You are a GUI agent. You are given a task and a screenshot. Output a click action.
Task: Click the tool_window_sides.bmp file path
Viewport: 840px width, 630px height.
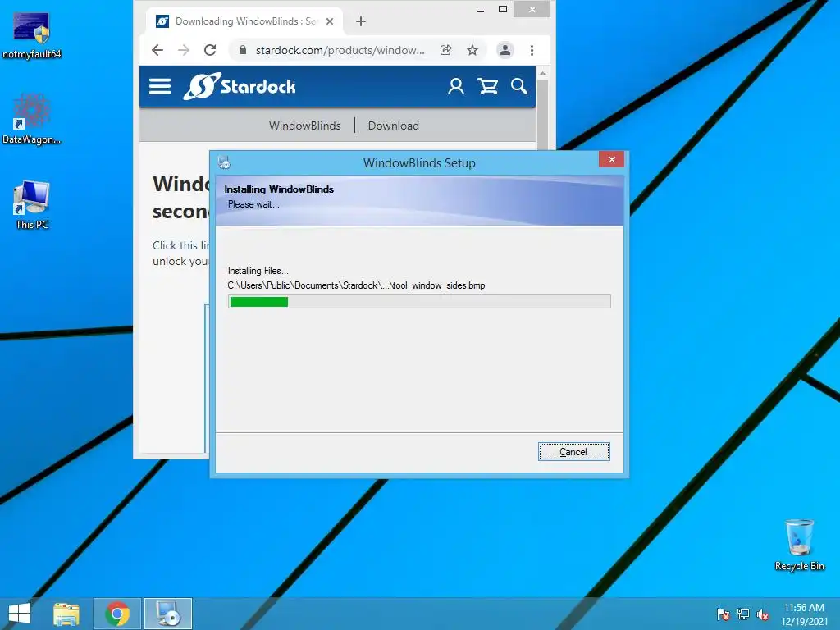click(x=356, y=285)
